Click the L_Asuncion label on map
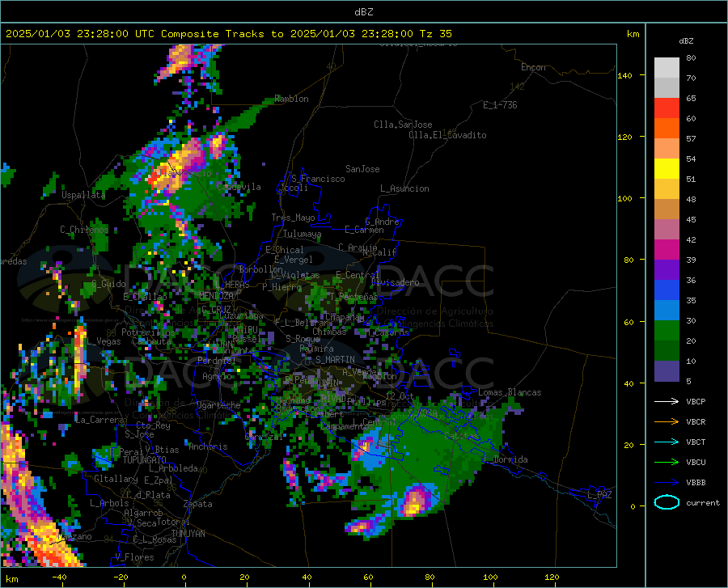728x588 pixels. [x=404, y=188]
